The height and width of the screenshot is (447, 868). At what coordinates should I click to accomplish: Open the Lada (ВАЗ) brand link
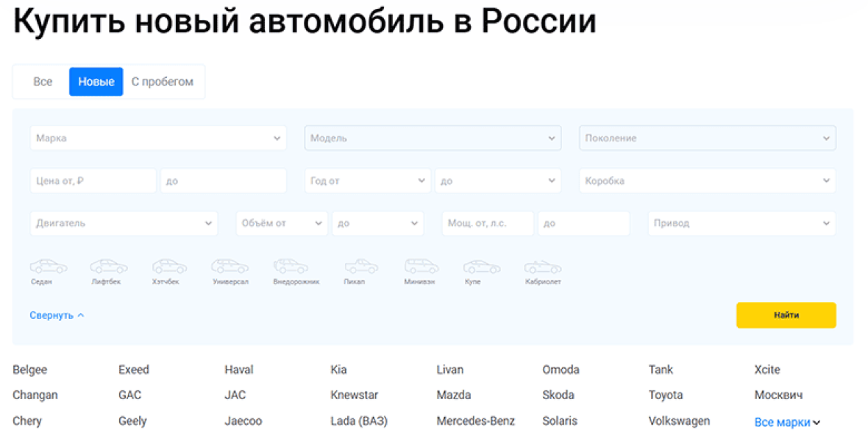(359, 421)
